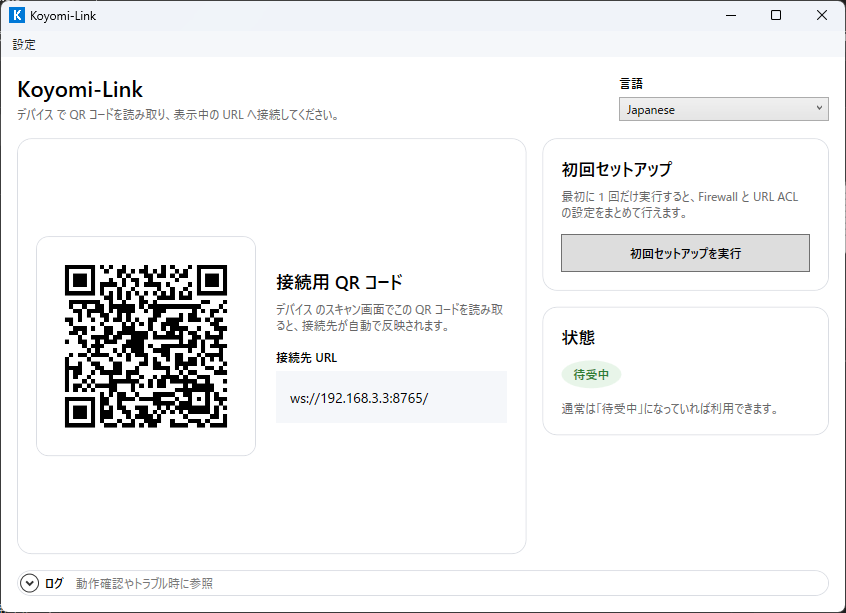This screenshot has height=613, width=846.
Task: Click the 動作確認やトラブル時に参照 log hint text
Action: click(x=144, y=583)
